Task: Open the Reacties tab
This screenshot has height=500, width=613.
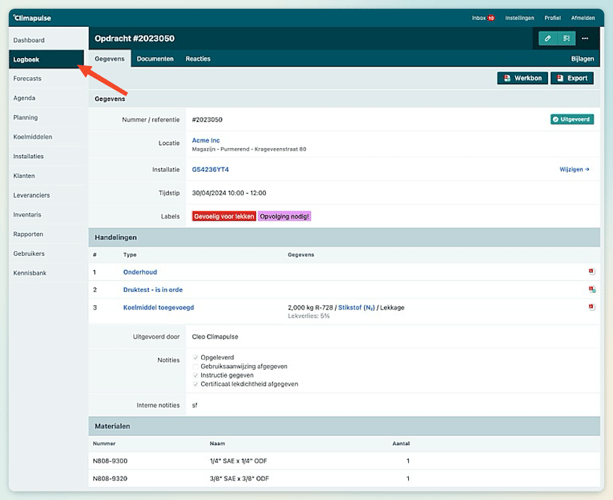Action: pyautogui.click(x=198, y=59)
